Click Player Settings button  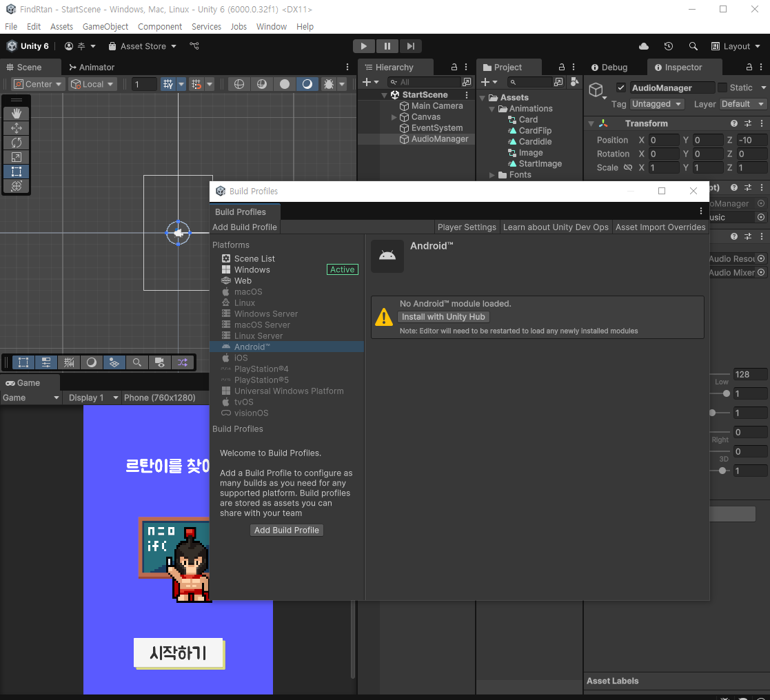[467, 227]
